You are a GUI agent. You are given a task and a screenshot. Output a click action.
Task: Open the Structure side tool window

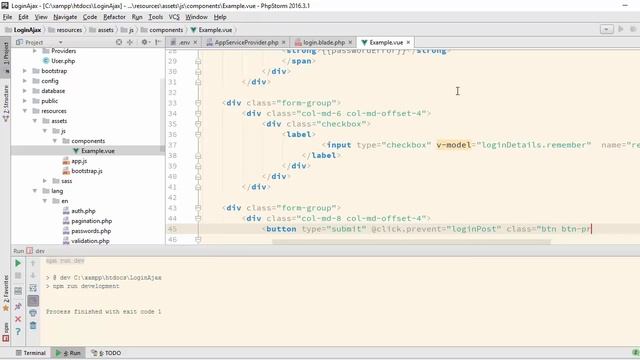pyautogui.click(x=5, y=104)
